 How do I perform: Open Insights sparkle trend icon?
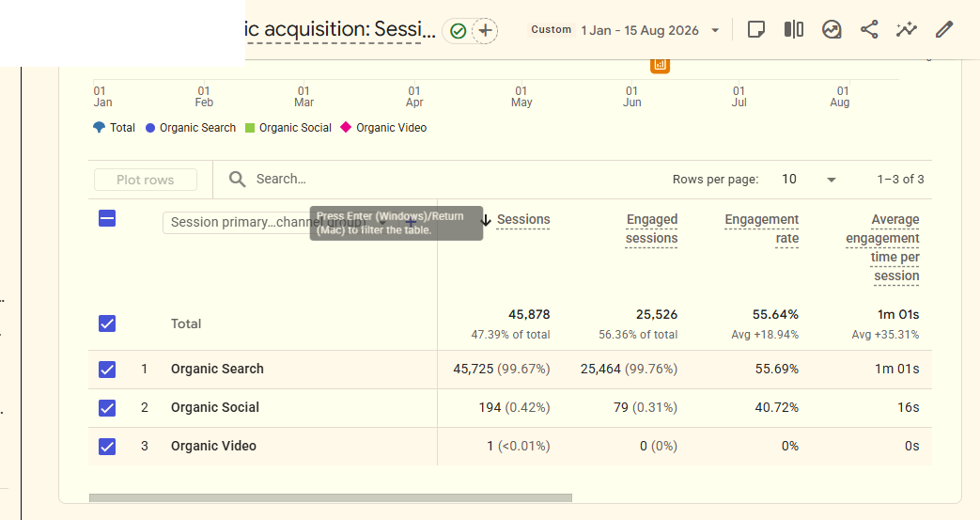click(x=907, y=29)
